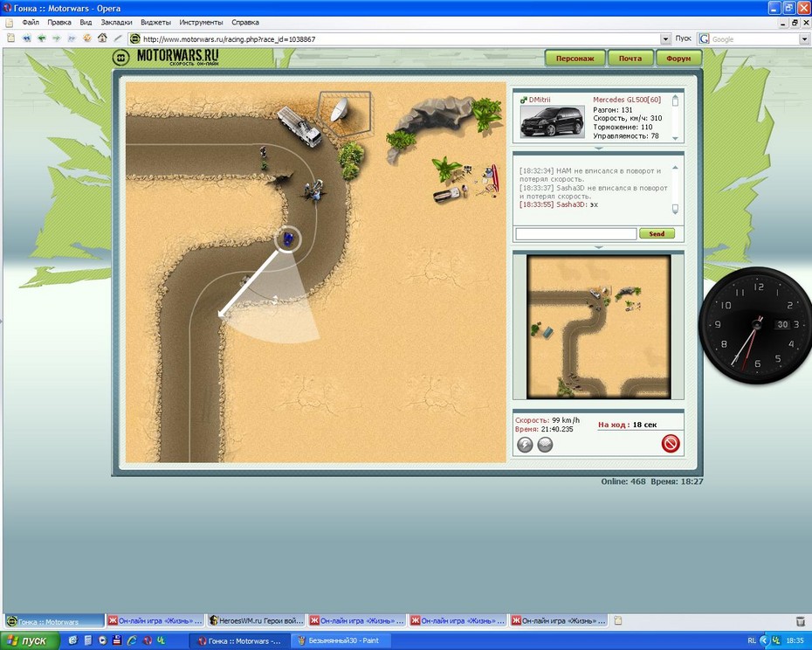Click the rewind navigation icon

(26, 38)
